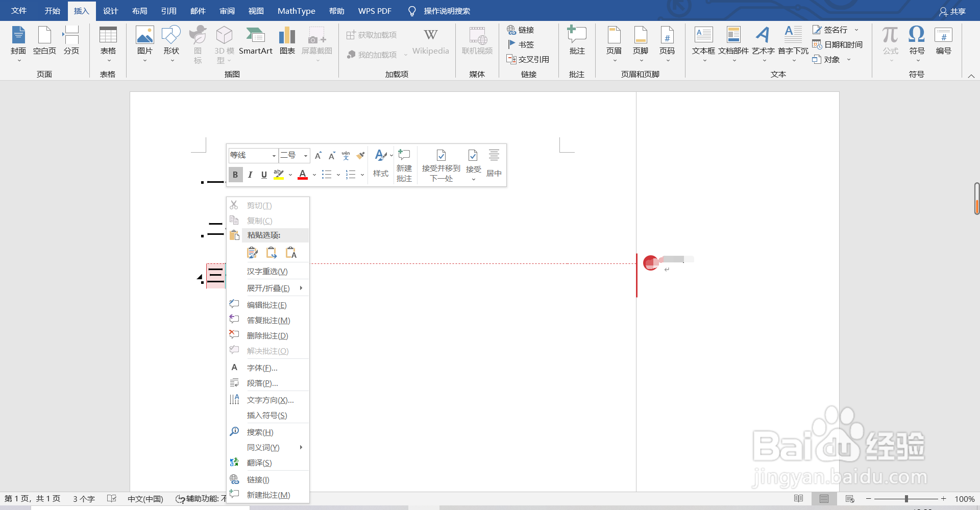
Task: Expand the signature line (签名行) dropdown
Action: point(856,30)
